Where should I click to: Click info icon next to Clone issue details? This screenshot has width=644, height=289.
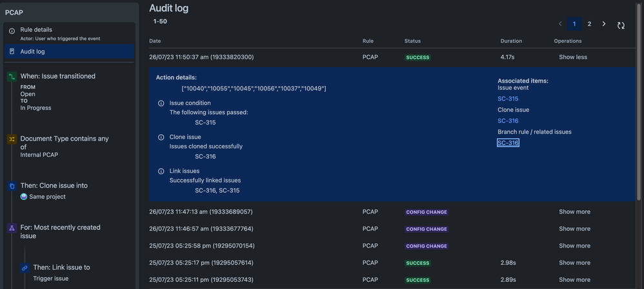(x=161, y=137)
